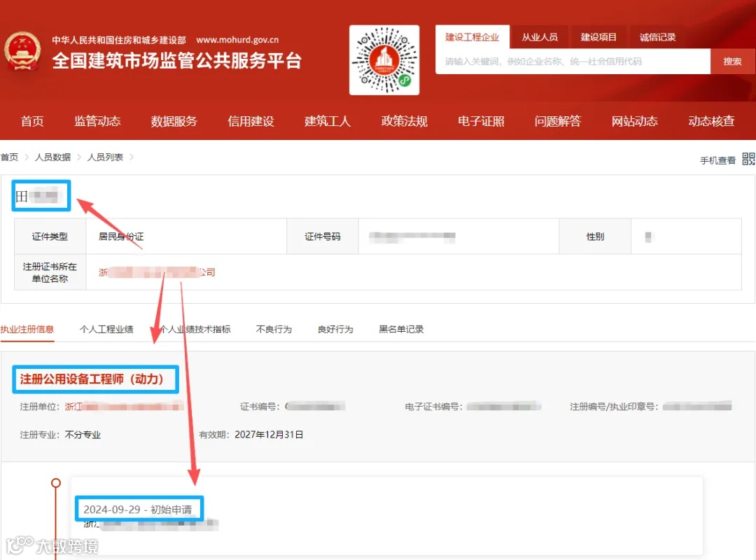Open 政策法规 navigation item
Image resolution: width=756 pixels, height=560 pixels.
point(404,121)
